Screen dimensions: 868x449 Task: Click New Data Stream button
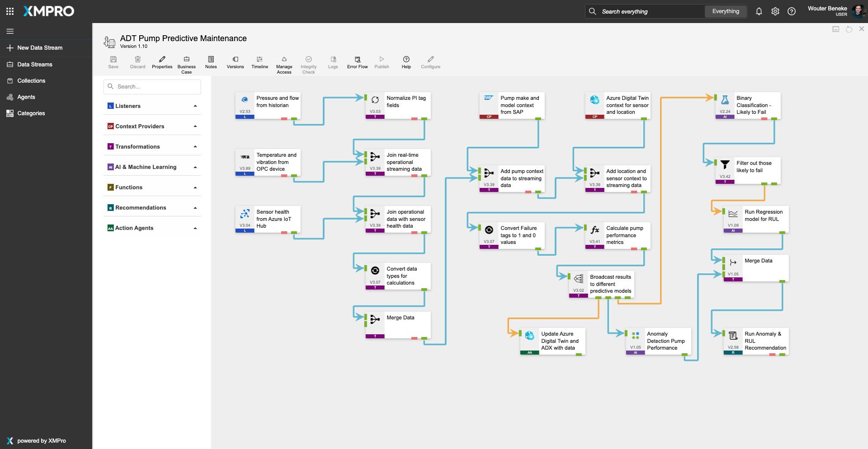coord(40,48)
